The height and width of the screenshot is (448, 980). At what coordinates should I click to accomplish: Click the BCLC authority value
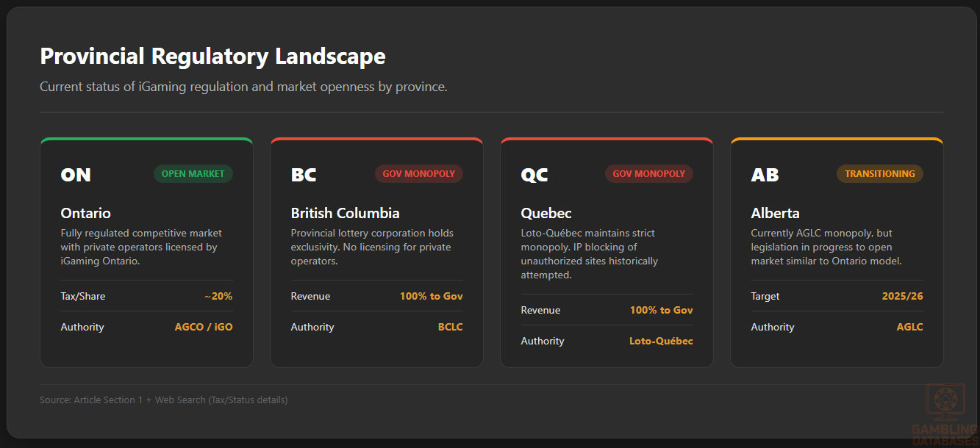[450, 327]
